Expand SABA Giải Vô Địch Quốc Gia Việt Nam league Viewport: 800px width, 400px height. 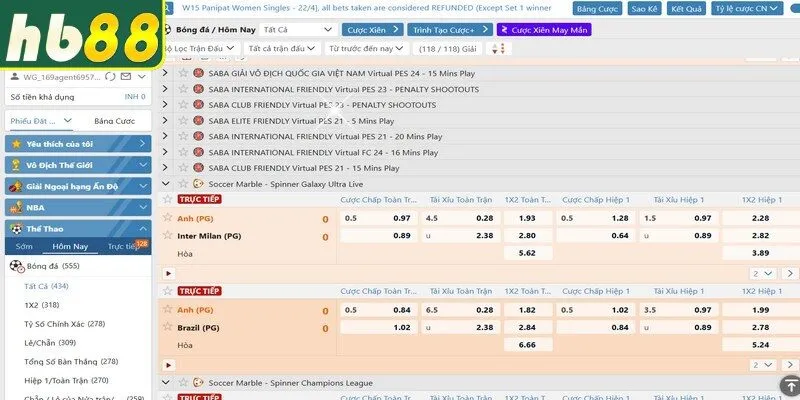click(165, 73)
